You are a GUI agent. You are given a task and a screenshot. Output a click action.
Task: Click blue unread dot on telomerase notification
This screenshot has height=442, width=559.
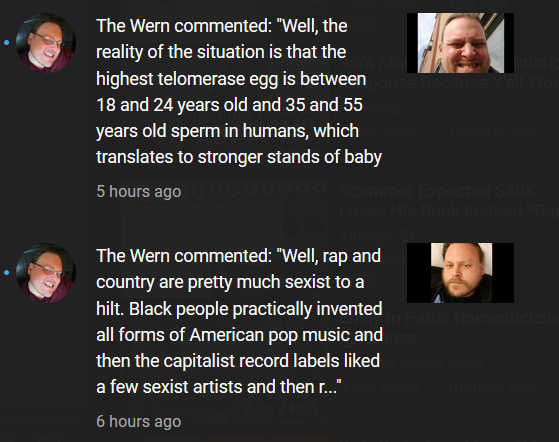coord(6,43)
